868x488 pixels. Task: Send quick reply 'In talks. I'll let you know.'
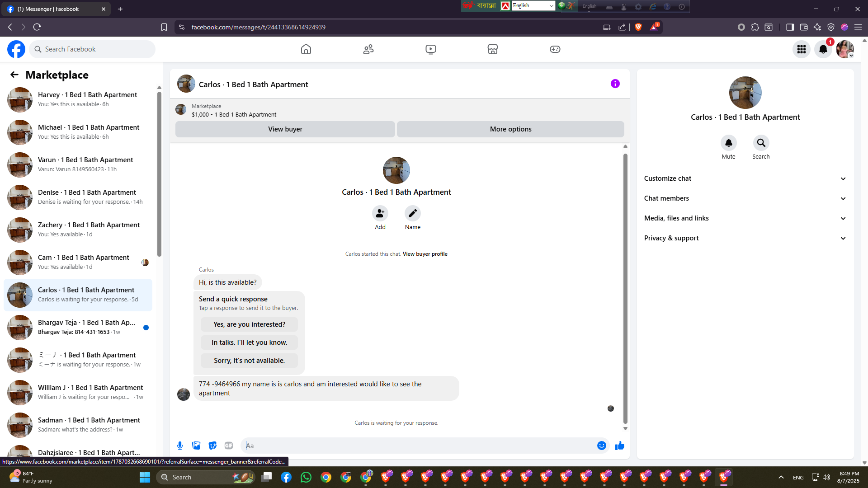pos(250,343)
